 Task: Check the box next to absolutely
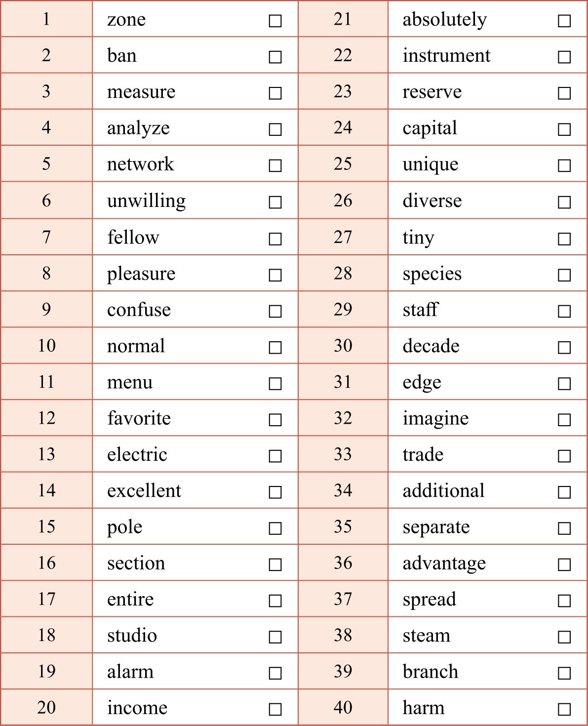coord(564,21)
